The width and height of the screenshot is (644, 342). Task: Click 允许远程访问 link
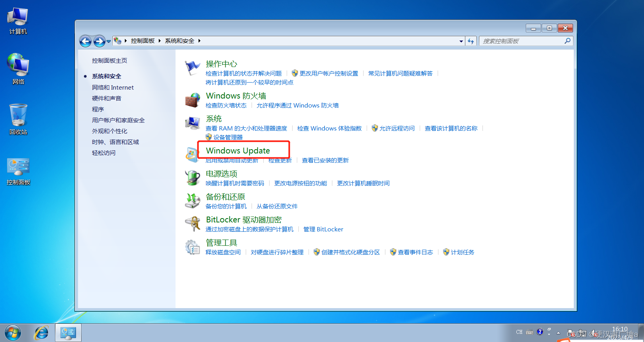tap(397, 128)
